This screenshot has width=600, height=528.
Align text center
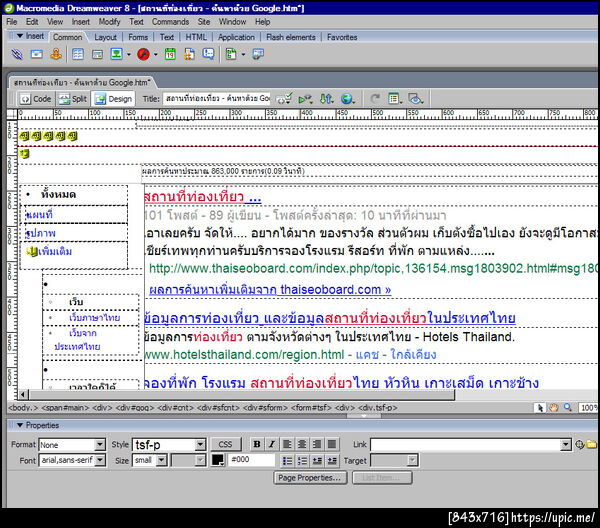pos(302,444)
